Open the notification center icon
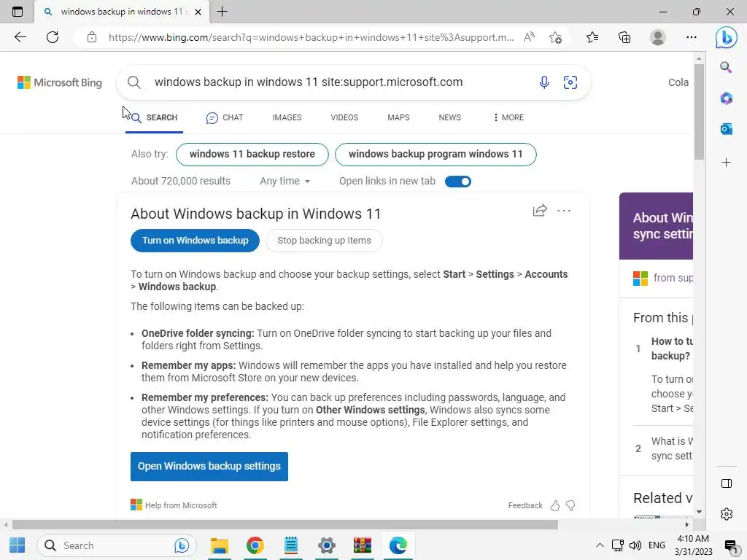The width and height of the screenshot is (747, 560). (x=731, y=546)
